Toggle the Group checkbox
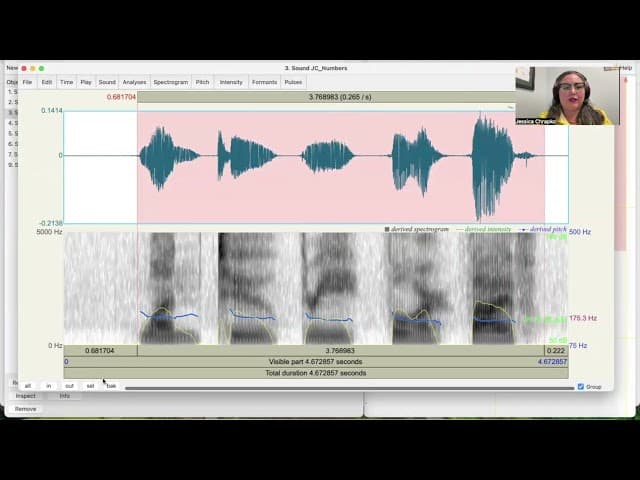This screenshot has width=640, height=480. tap(581, 387)
